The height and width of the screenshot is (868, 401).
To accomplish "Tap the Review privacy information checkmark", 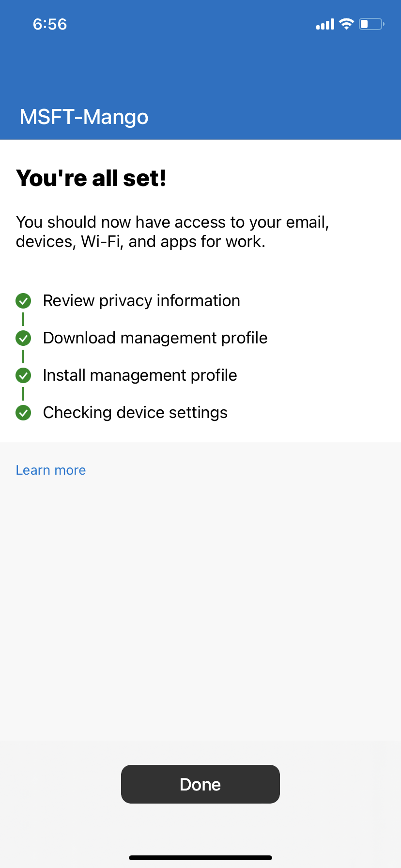I will pos(23,301).
